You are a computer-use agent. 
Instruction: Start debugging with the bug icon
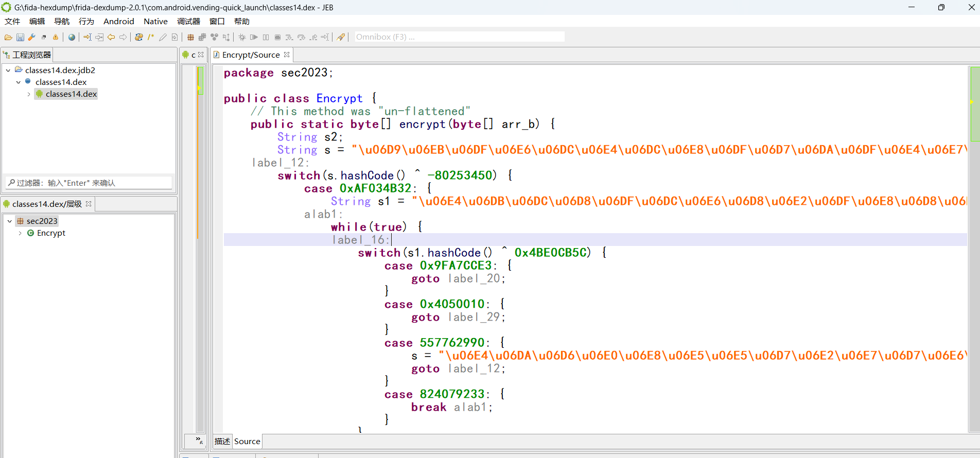[242, 37]
